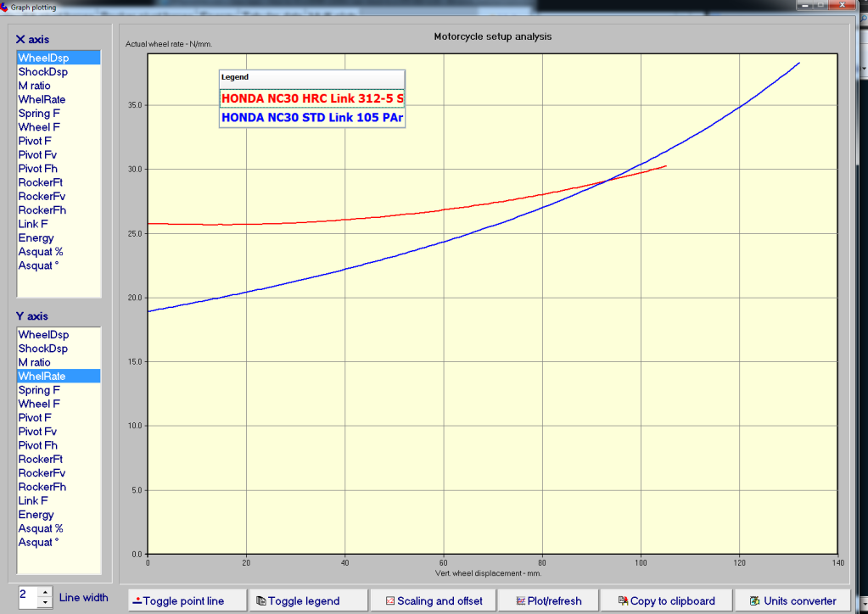Select Pivot Fh in the X axis list
Screen dimensions: 868x614
59,168
